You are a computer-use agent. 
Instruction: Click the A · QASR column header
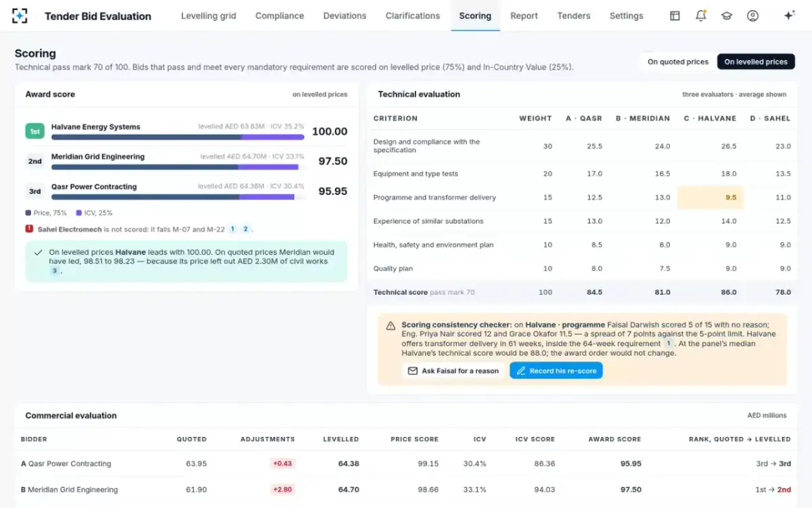[x=584, y=119]
